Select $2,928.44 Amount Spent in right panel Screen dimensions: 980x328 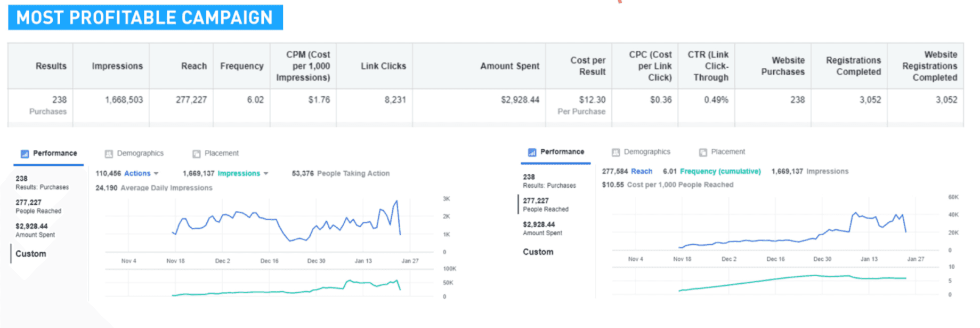[x=542, y=228]
